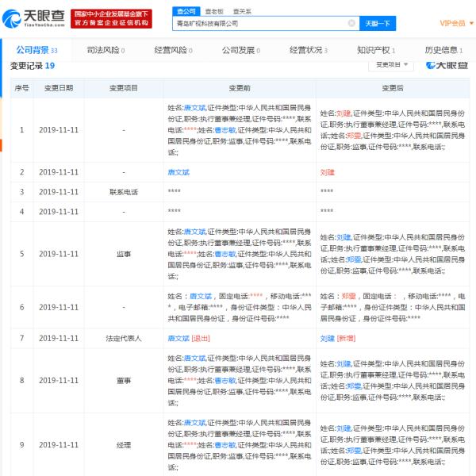Open the VIP会员 dropdown

click(456, 23)
